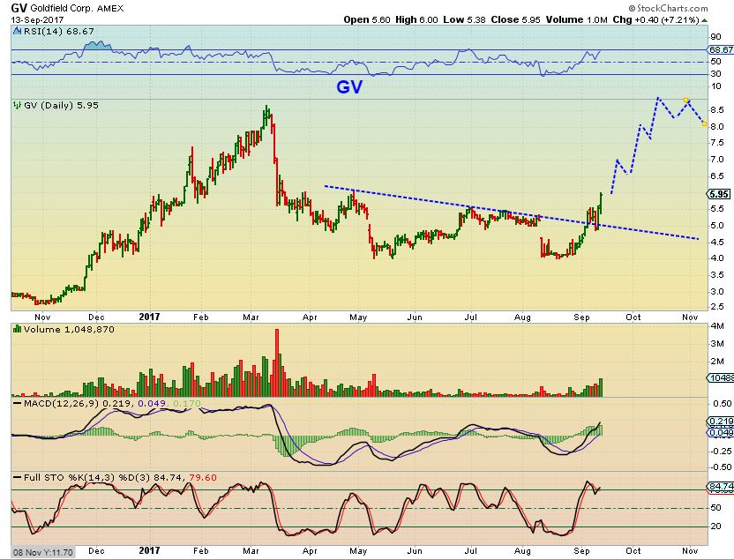This screenshot has height=560, width=734.
Task: Click the bold 2017 label under price panel
Action: [149, 317]
